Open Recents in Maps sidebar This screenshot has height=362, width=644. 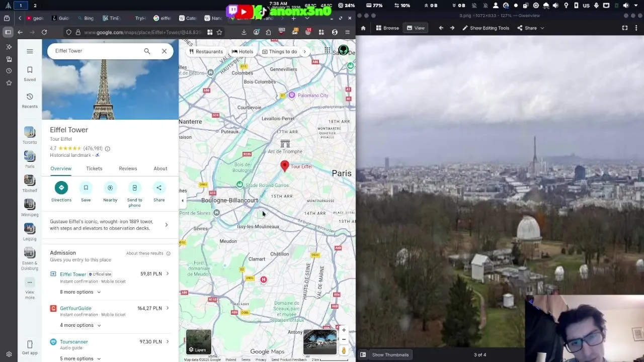(30, 101)
